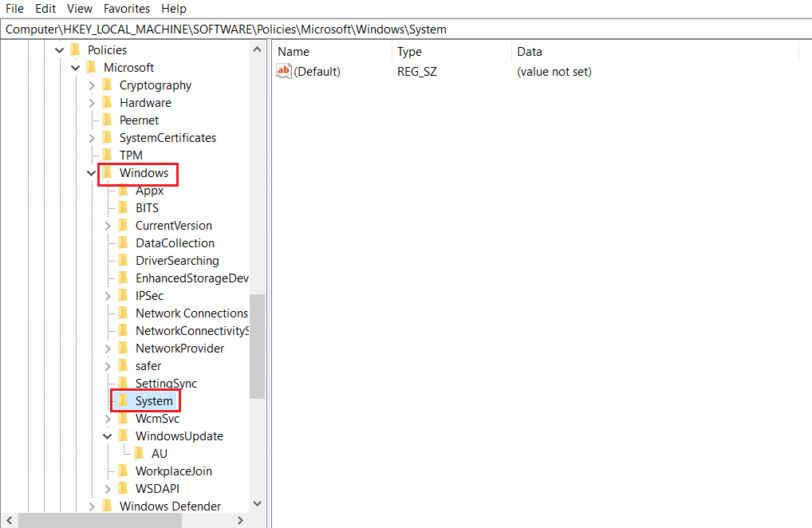Collapse the WindowsUpdate key
This screenshot has width=812, height=528.
pyautogui.click(x=108, y=436)
